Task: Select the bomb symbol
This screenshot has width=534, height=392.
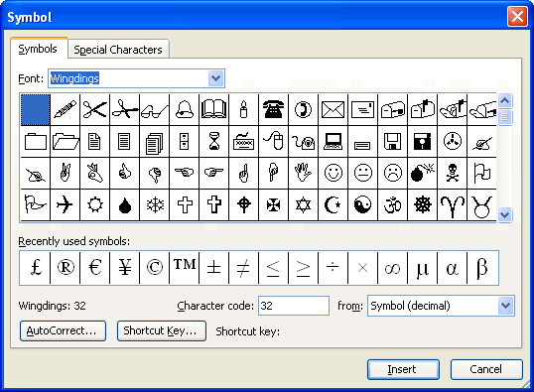Action: pyautogui.click(x=422, y=173)
